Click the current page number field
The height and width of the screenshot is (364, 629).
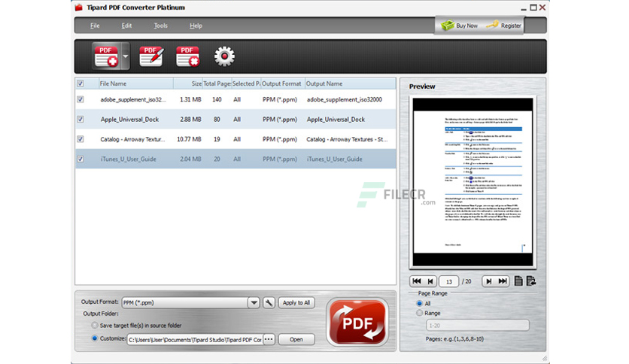[449, 281]
